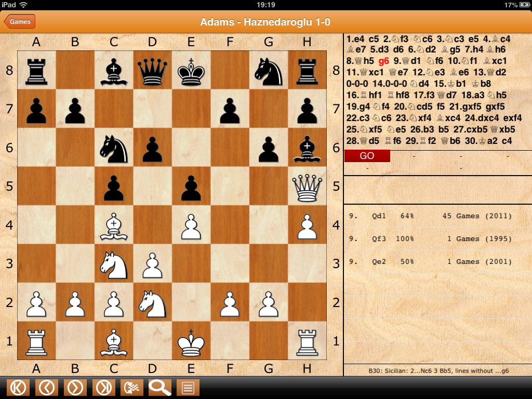This screenshot has width=532, height=399.
Task: Jump to the last move of the game
Action: coord(103,388)
